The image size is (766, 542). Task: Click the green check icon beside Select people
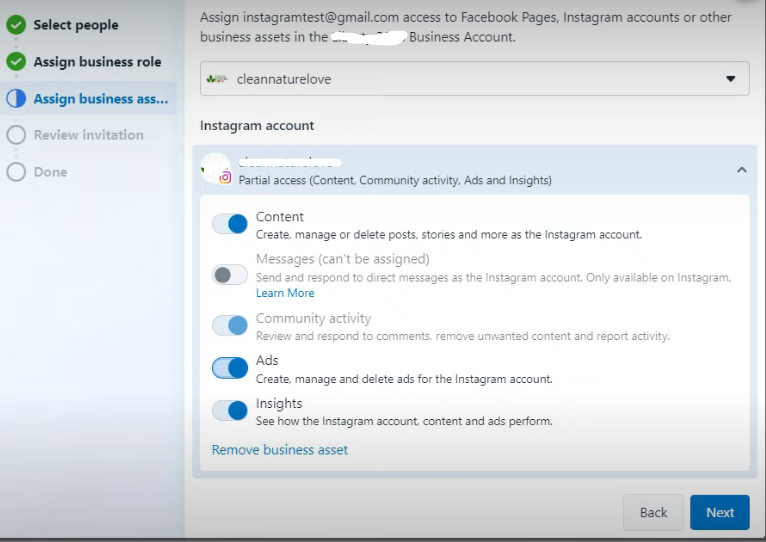[16, 24]
